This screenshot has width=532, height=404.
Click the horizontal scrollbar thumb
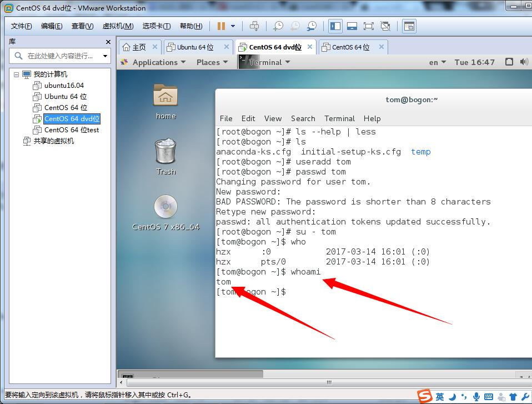pos(329,383)
